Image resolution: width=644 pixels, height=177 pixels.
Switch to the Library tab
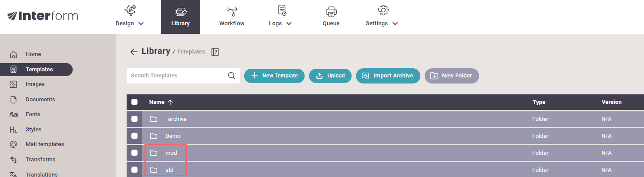[180, 17]
